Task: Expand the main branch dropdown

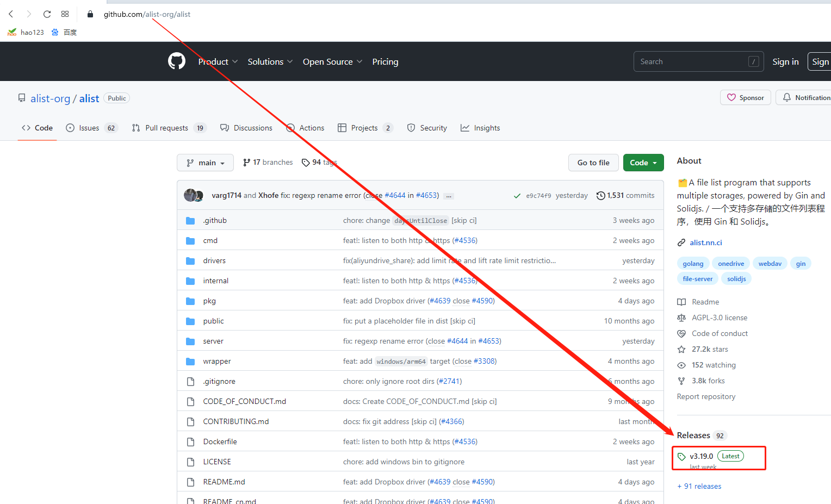Action: point(205,163)
